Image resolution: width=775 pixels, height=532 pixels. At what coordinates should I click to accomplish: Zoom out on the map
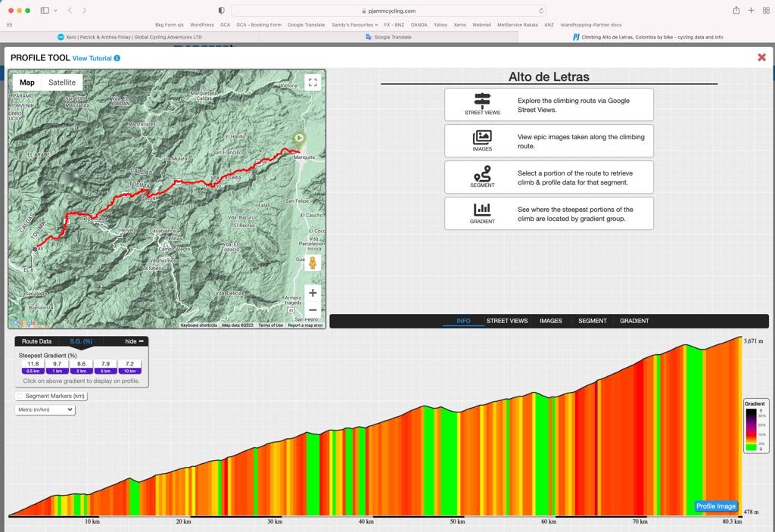click(312, 310)
